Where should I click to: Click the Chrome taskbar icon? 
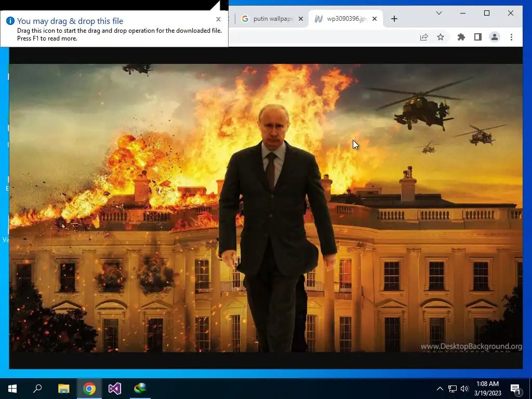click(x=89, y=389)
